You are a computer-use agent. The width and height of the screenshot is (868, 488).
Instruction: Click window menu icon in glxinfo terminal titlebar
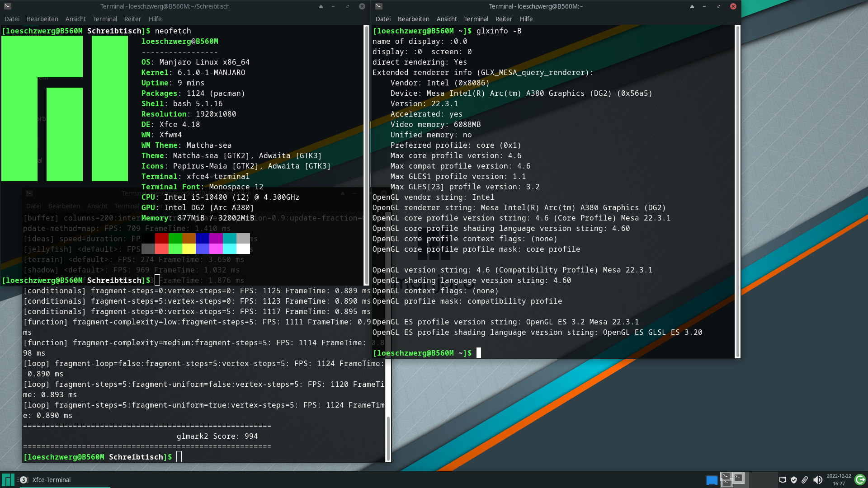coord(379,6)
